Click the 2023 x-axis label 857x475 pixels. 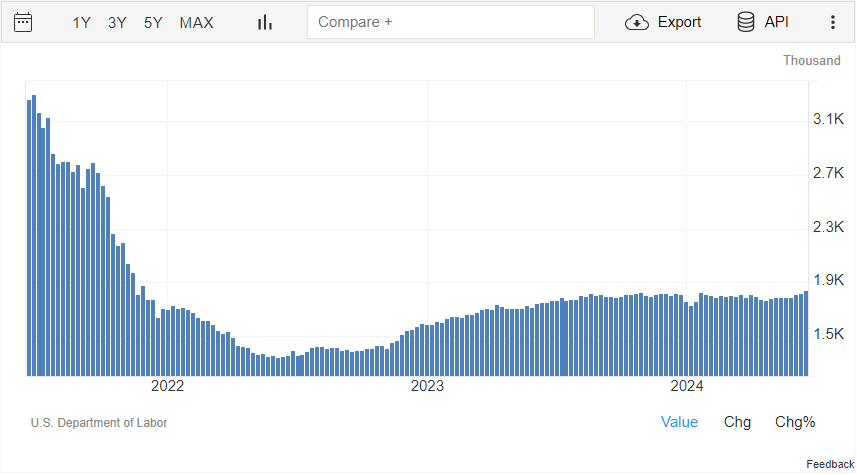(427, 387)
